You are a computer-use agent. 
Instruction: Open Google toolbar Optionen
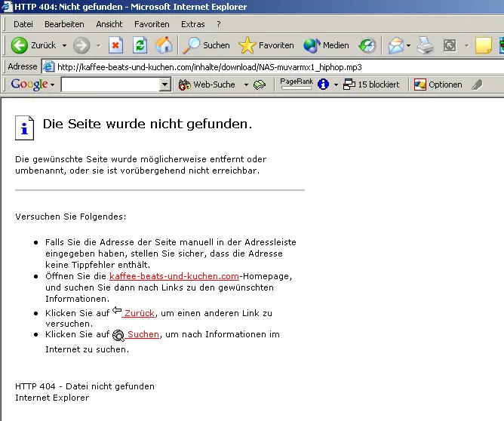(x=438, y=85)
